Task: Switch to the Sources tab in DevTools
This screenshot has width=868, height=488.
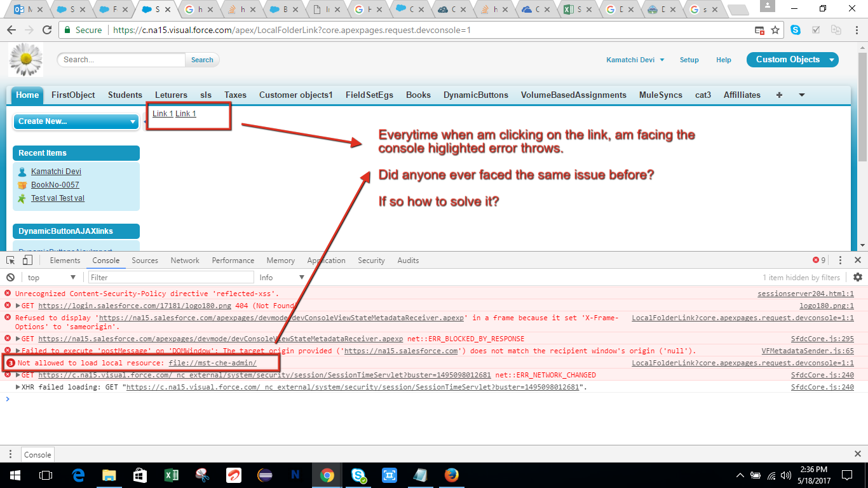Action: click(x=145, y=260)
